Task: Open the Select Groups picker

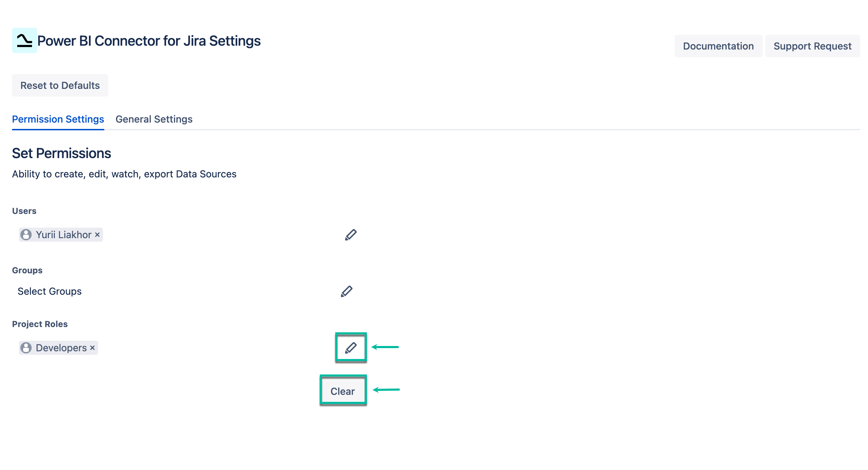Action: (50, 291)
